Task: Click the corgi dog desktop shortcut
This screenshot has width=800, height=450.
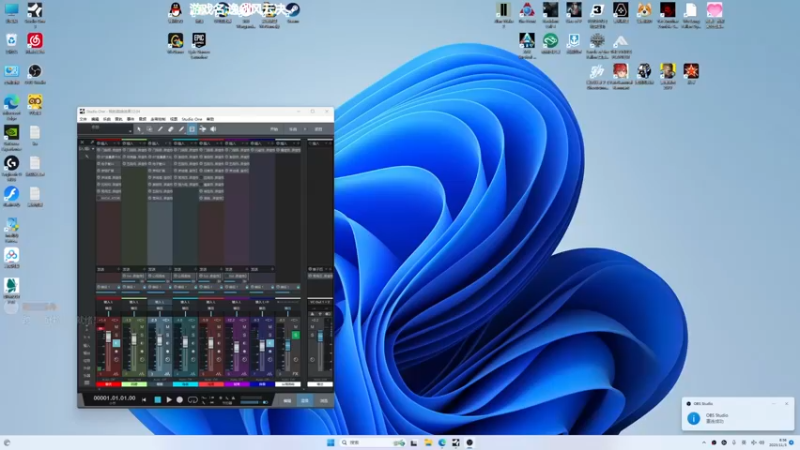Action: 644,12
